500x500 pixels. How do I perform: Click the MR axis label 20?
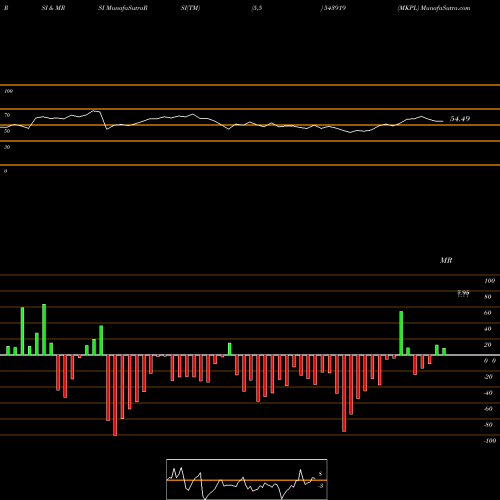coord(488,345)
